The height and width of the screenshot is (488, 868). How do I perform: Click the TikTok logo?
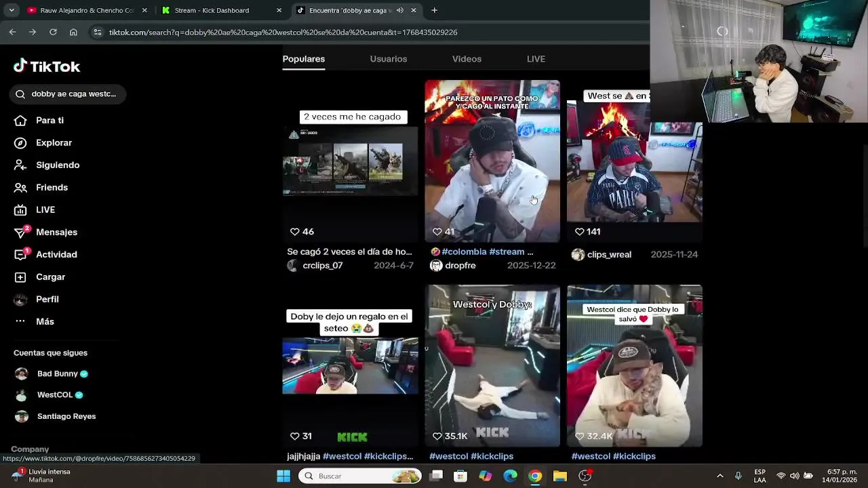pos(47,66)
